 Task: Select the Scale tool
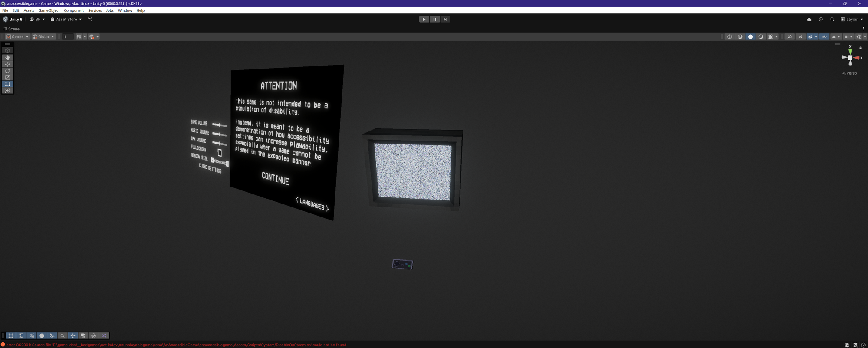pos(7,77)
